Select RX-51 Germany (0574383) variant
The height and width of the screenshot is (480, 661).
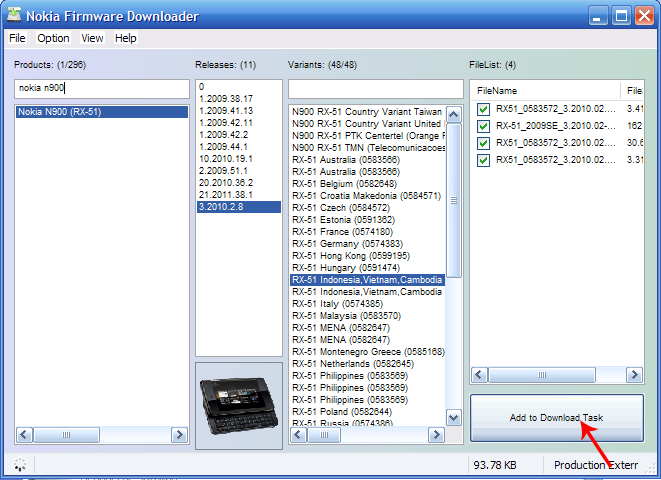click(x=367, y=244)
